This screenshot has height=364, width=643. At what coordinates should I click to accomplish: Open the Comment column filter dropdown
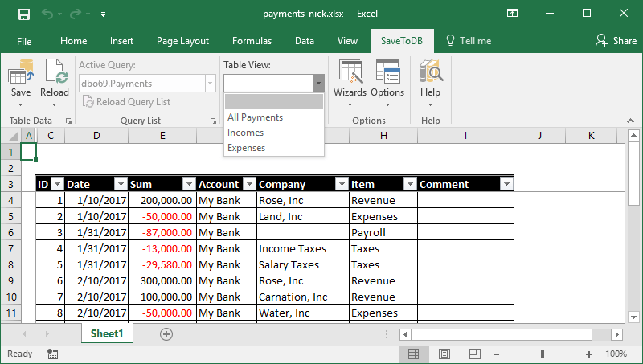click(x=507, y=185)
